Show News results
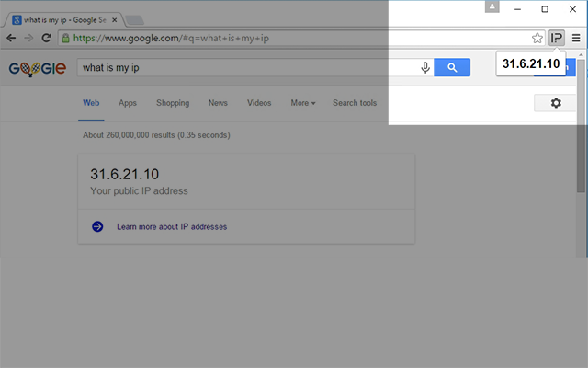This screenshot has width=588, height=368. [x=218, y=103]
